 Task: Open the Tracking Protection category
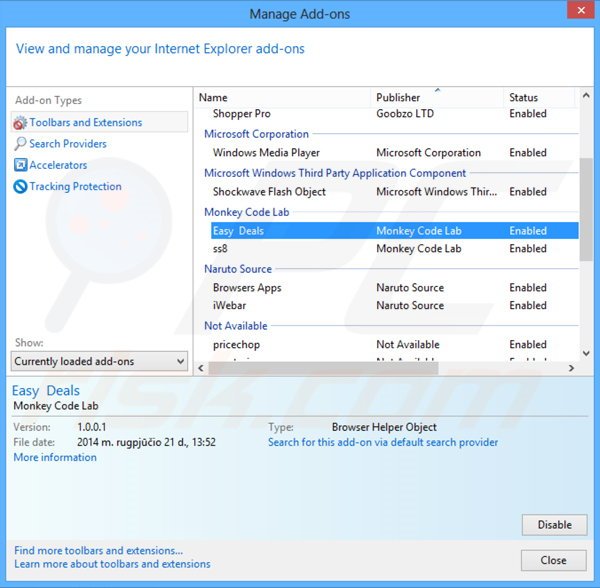(x=75, y=187)
